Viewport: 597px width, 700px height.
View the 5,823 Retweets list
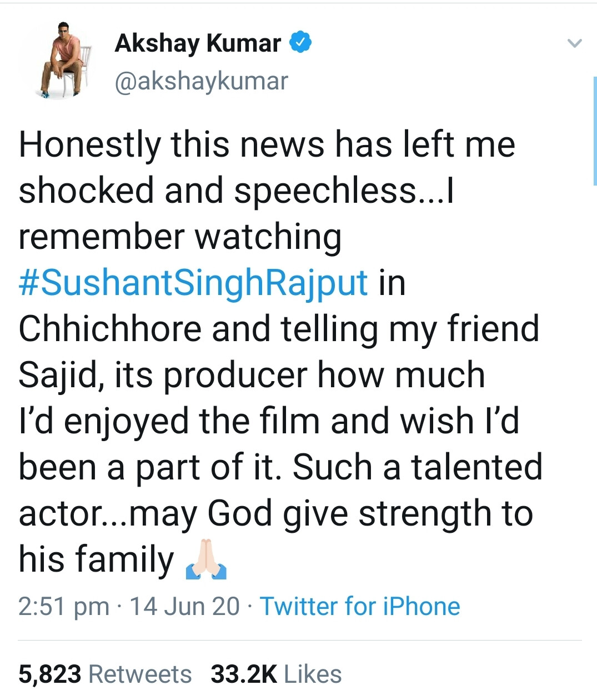click(105, 674)
